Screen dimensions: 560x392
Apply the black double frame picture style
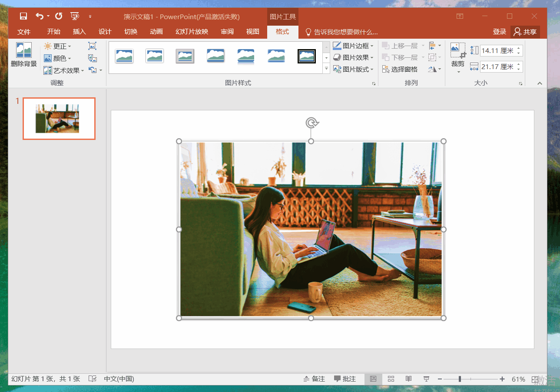(306, 56)
